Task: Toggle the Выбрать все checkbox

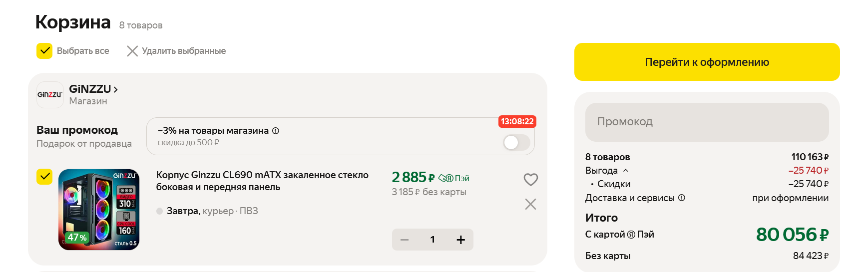Action: (44, 51)
